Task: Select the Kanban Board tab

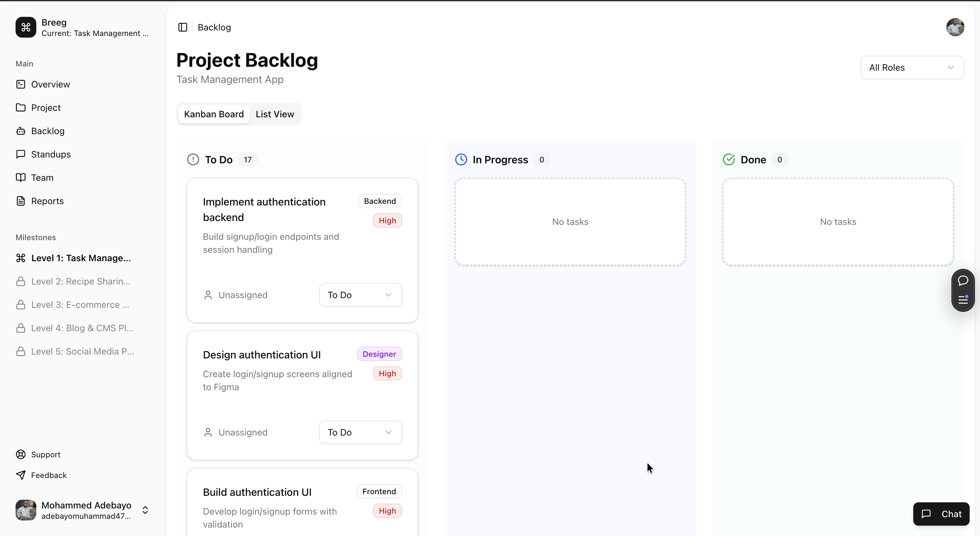Action: click(214, 114)
